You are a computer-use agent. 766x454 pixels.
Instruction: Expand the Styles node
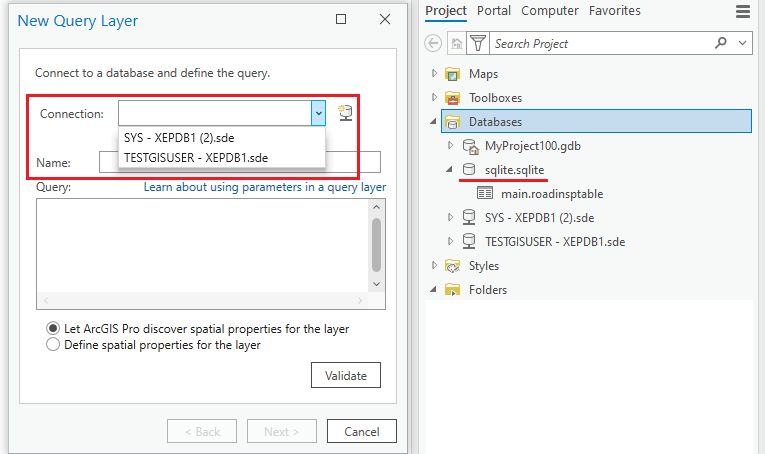[x=434, y=265]
